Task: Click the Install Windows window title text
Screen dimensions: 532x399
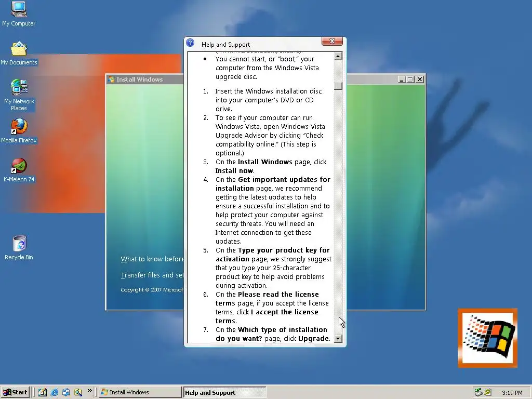Action: point(140,79)
